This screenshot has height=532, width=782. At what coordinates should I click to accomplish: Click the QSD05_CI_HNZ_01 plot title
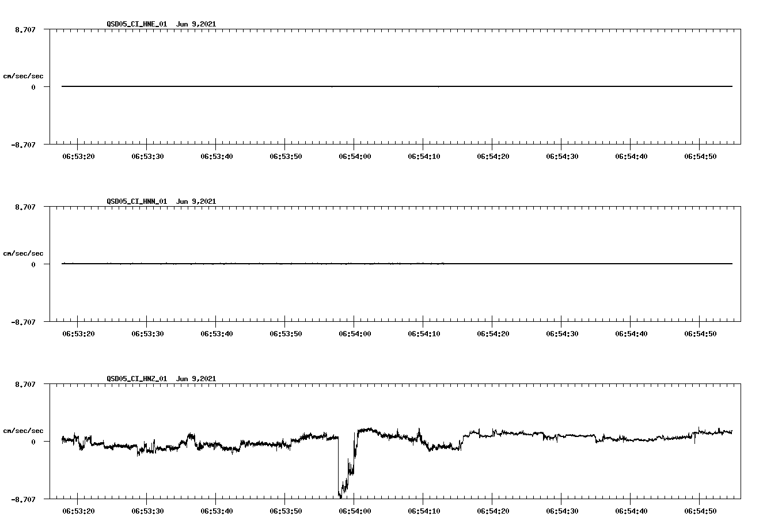(x=161, y=378)
